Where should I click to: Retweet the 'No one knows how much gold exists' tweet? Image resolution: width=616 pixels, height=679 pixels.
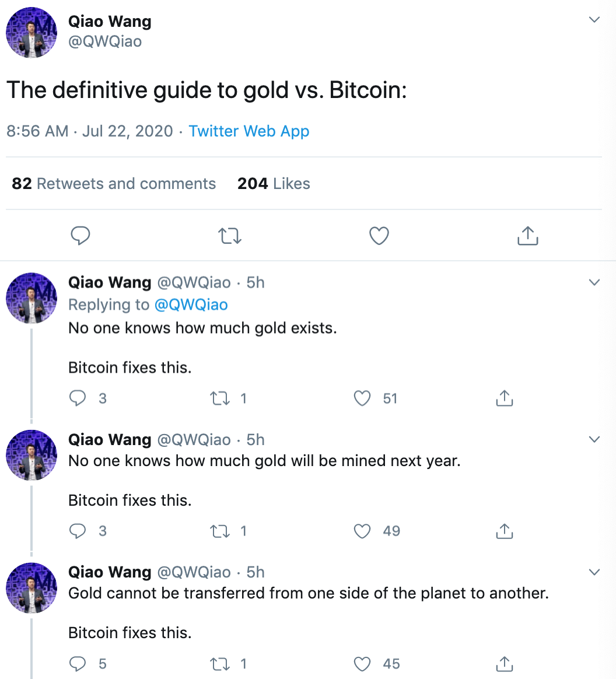pos(220,398)
